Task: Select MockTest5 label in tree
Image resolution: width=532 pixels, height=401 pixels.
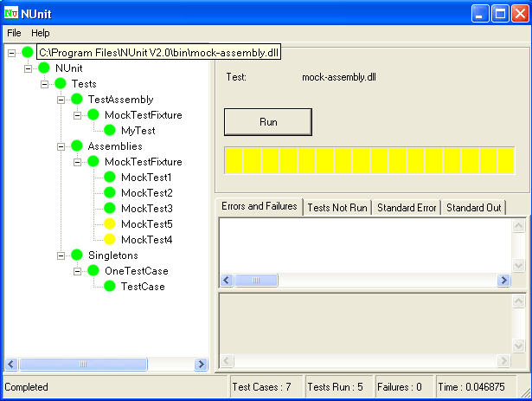Action: click(147, 224)
